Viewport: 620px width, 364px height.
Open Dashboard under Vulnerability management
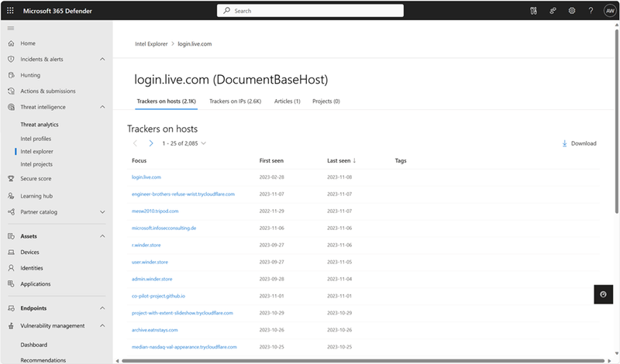[33, 345]
